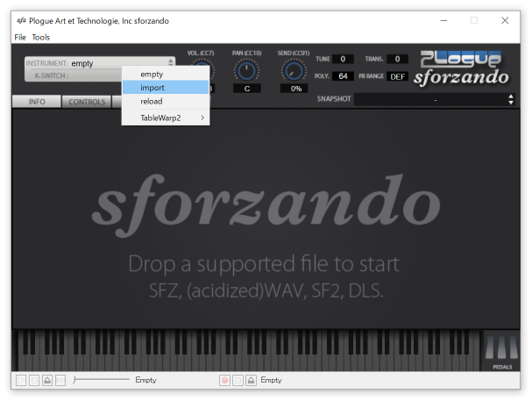Choose 'import' from the instrument menu
Screen dimensions: 532x401
click(166, 88)
